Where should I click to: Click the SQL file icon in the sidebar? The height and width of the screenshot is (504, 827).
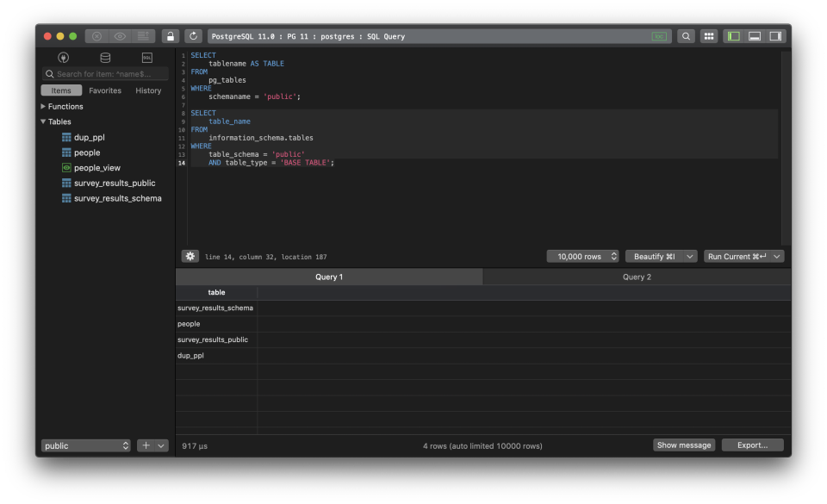point(147,58)
